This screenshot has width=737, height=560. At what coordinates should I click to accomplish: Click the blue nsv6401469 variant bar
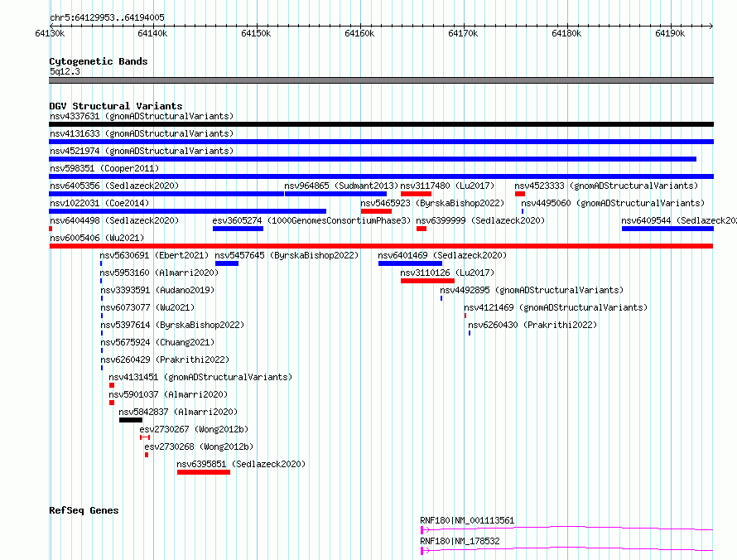pyautogui.click(x=411, y=263)
